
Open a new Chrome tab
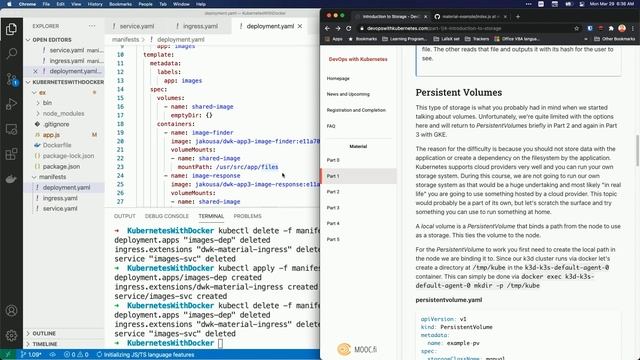point(518,17)
